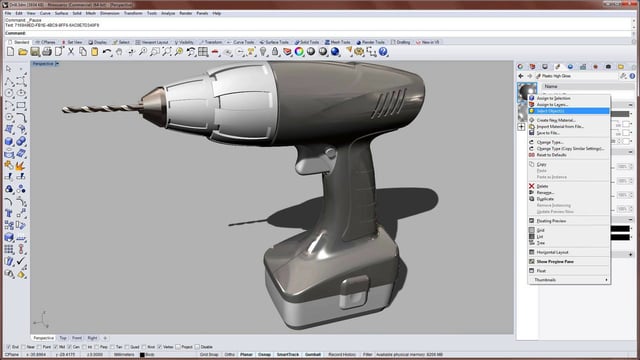Click Create New Material in context menu
Image resolution: width=640 pixels, height=360 pixels.
click(x=569, y=120)
